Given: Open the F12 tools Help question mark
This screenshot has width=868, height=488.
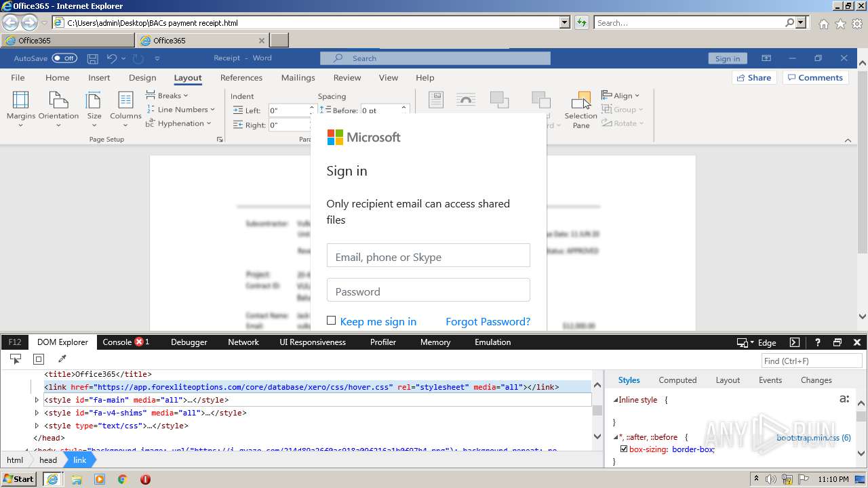Looking at the screenshot, I should click(818, 342).
